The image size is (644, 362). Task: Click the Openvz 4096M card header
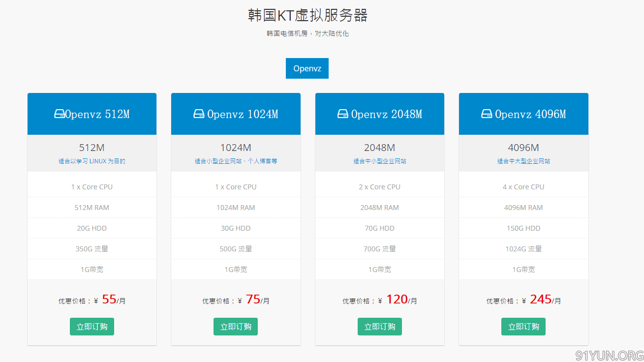point(523,114)
